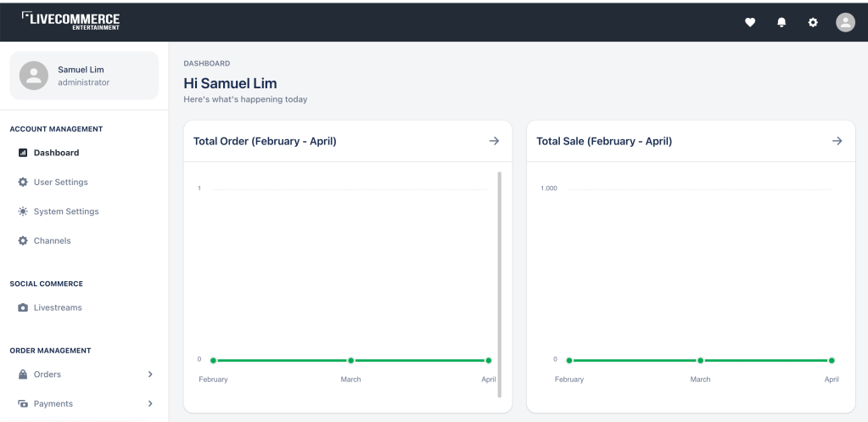
Task: Click the LiveCommerce Entertainment logo
Action: pos(70,20)
